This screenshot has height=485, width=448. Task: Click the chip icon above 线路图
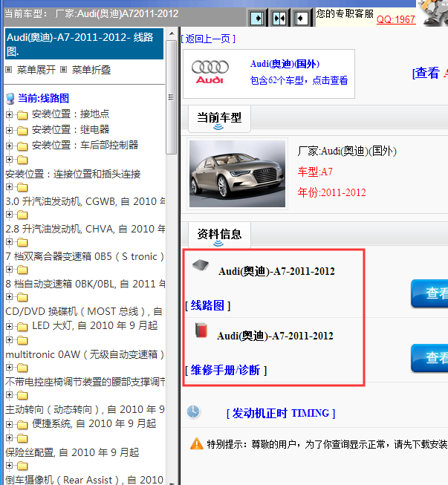coord(201,265)
